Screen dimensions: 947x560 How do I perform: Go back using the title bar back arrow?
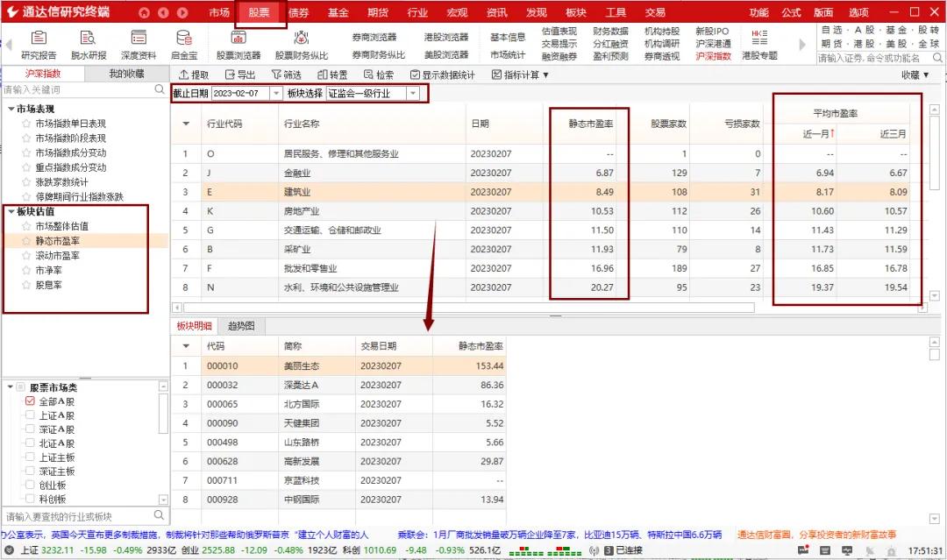[x=163, y=12]
